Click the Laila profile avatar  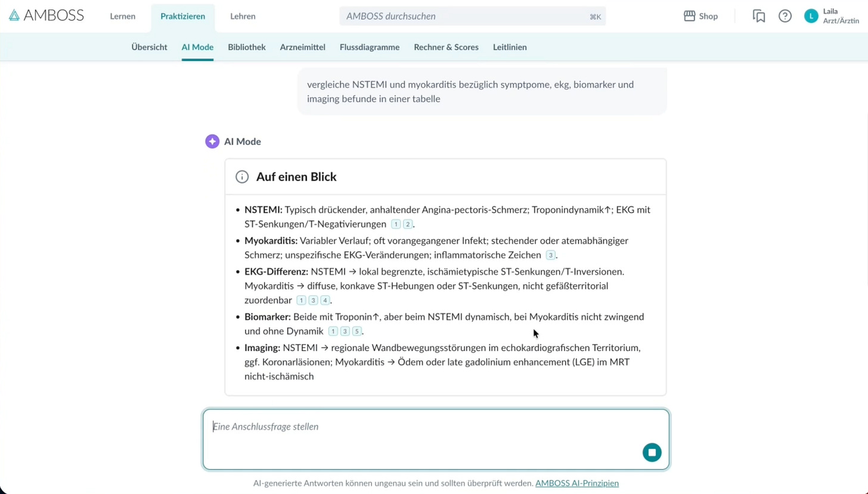[x=811, y=16]
